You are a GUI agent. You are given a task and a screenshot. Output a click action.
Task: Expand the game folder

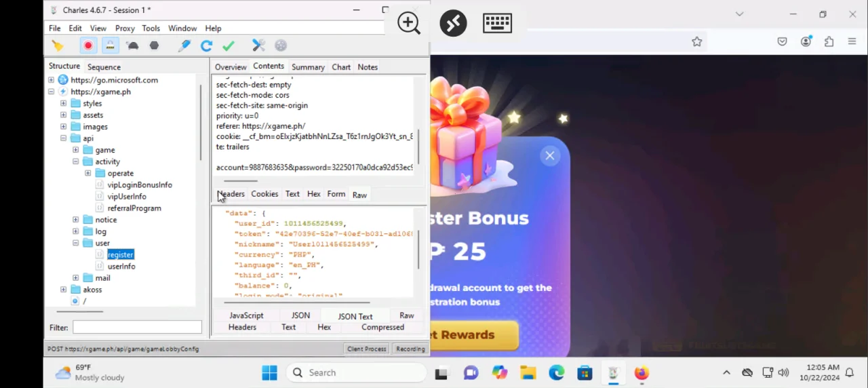pyautogui.click(x=75, y=150)
